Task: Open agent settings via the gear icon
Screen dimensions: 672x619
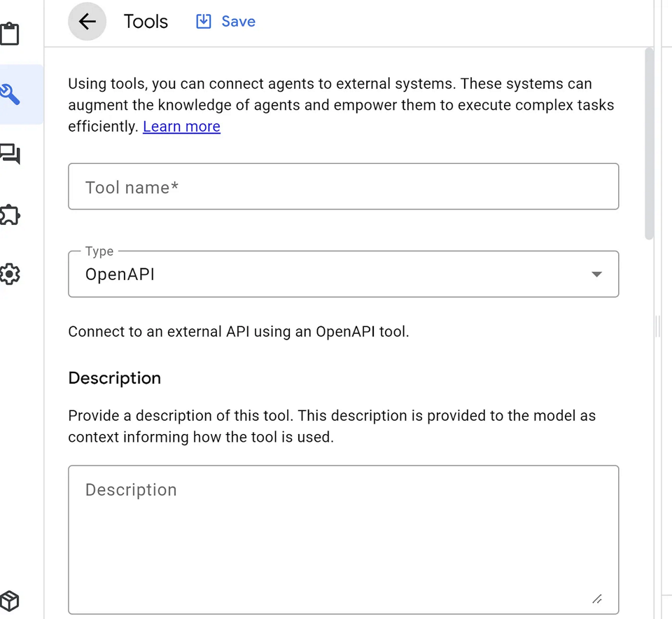Action: (x=10, y=274)
